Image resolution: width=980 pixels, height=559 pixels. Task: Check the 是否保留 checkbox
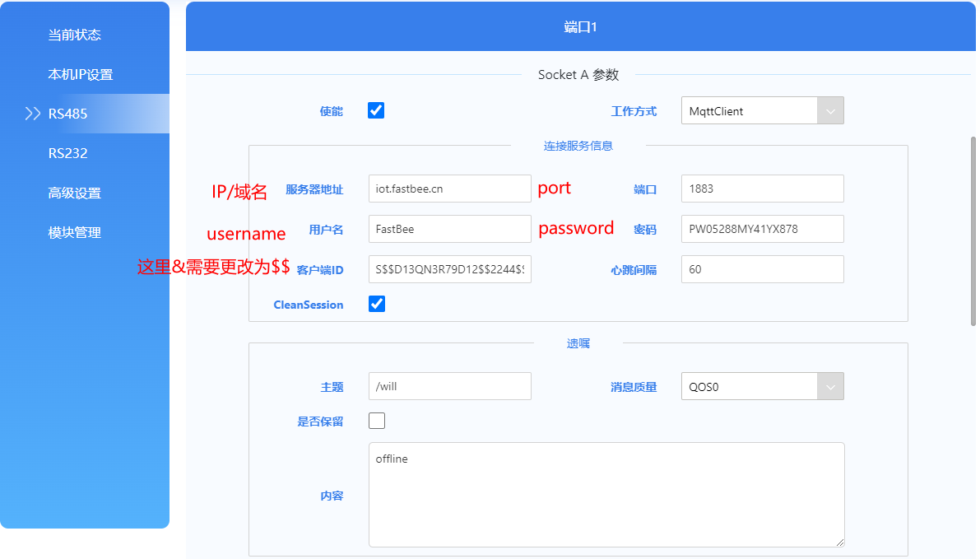pyautogui.click(x=377, y=421)
